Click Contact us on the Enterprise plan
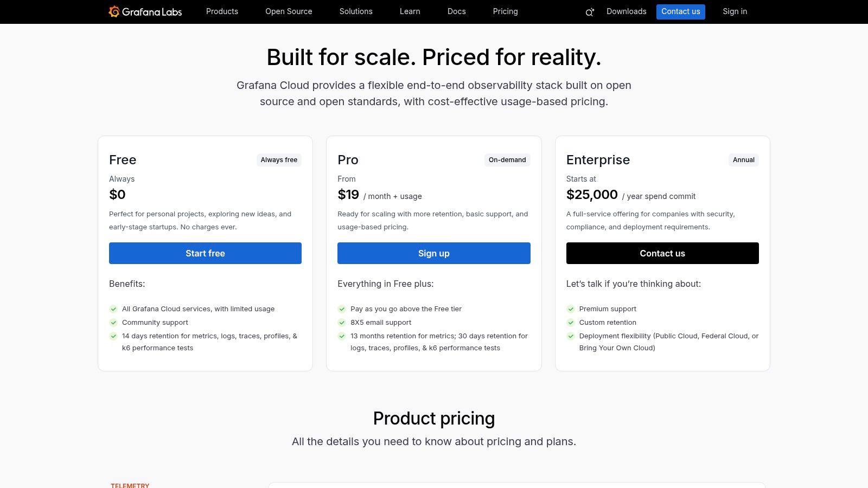868x488 pixels. (x=662, y=253)
